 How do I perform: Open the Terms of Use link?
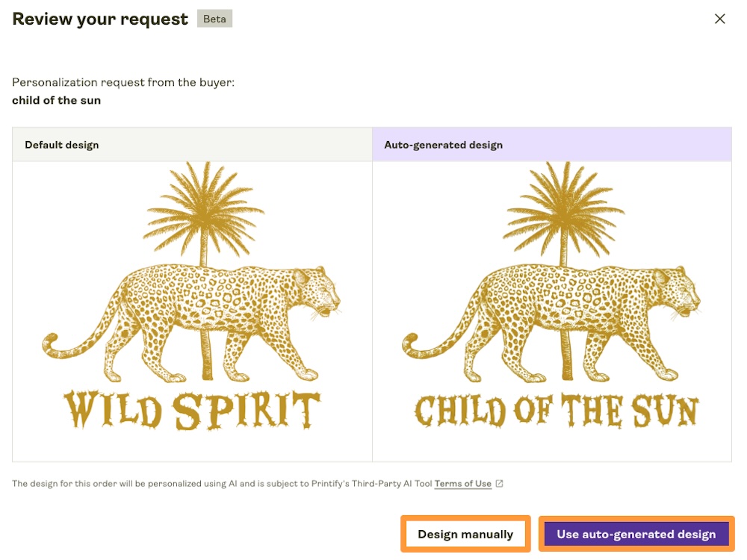[x=462, y=483]
